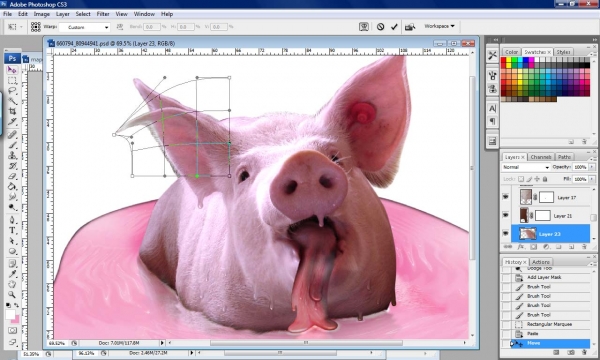Switch to the Channels tab
The height and width of the screenshot is (360, 600).
pyautogui.click(x=541, y=157)
